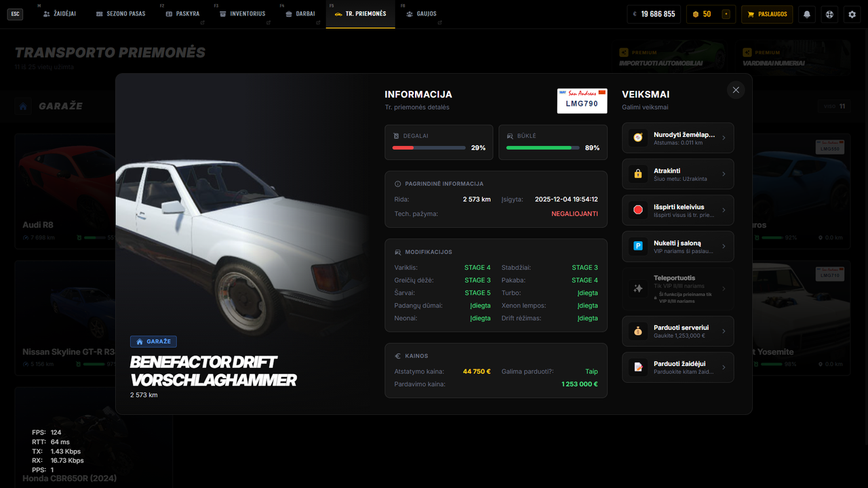868x488 pixels.
Task: Expand the Išspirti keleivius action chevron
Action: point(724,210)
